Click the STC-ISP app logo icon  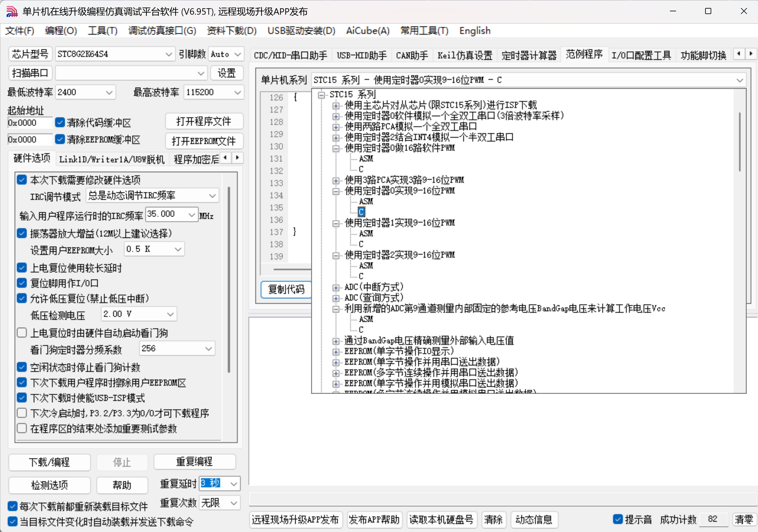coord(12,11)
